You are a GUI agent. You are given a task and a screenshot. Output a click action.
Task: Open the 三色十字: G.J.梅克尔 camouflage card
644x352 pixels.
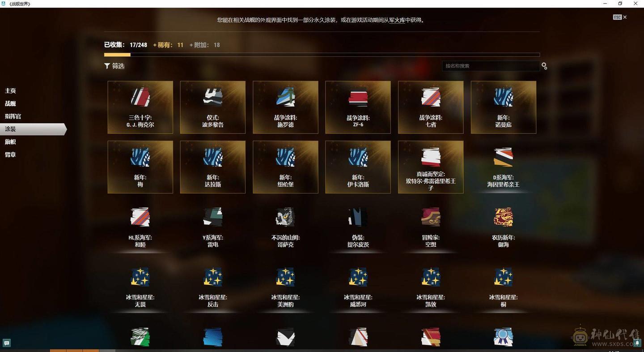click(x=140, y=107)
